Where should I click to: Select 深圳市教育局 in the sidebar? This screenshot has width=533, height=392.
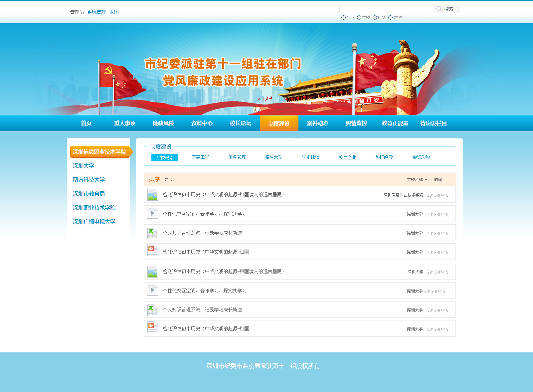(89, 194)
